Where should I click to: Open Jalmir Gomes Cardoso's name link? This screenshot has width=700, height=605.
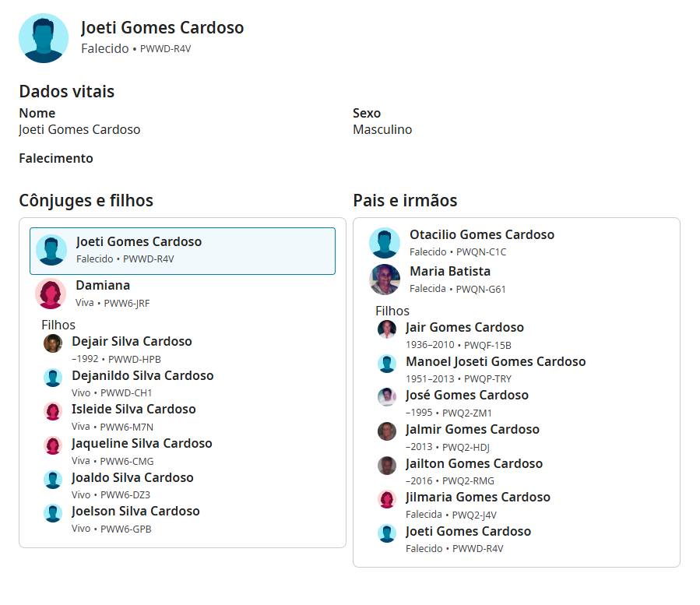tap(473, 429)
